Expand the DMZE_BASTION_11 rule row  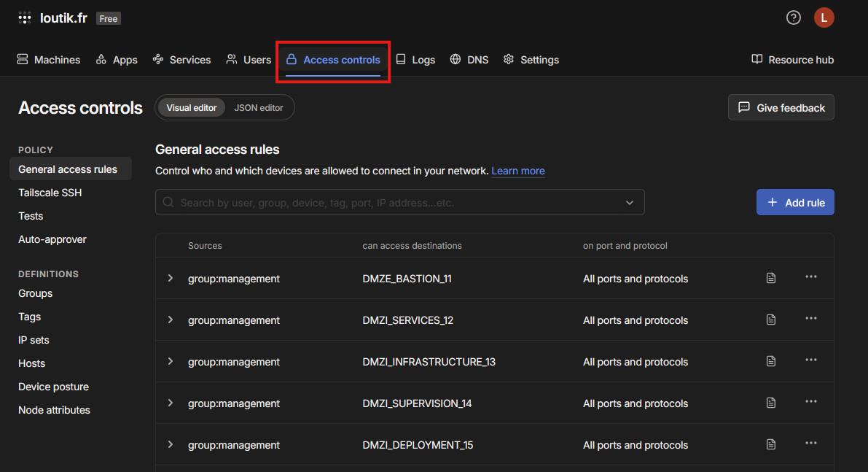click(171, 278)
